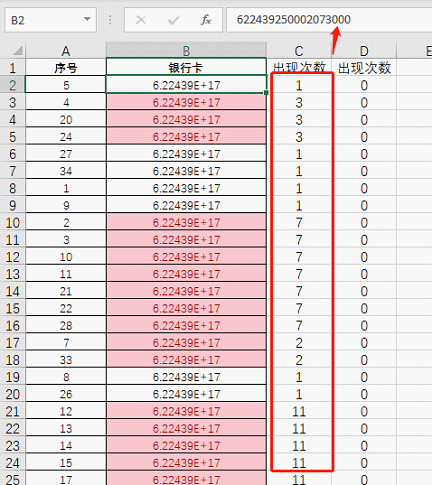This screenshot has height=485, width=432.
Task: Expand the Name Box dropdown arrow
Action: point(87,19)
